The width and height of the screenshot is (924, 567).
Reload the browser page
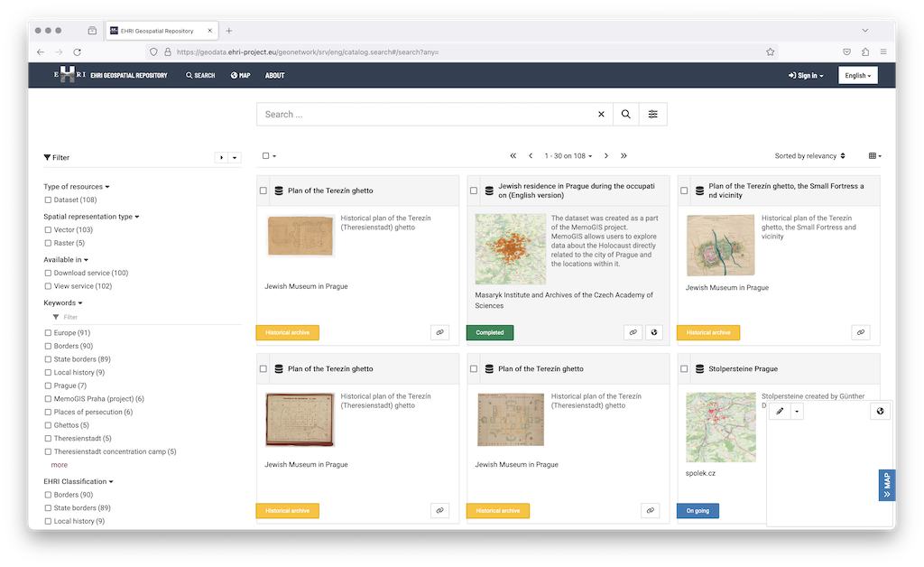(78, 51)
